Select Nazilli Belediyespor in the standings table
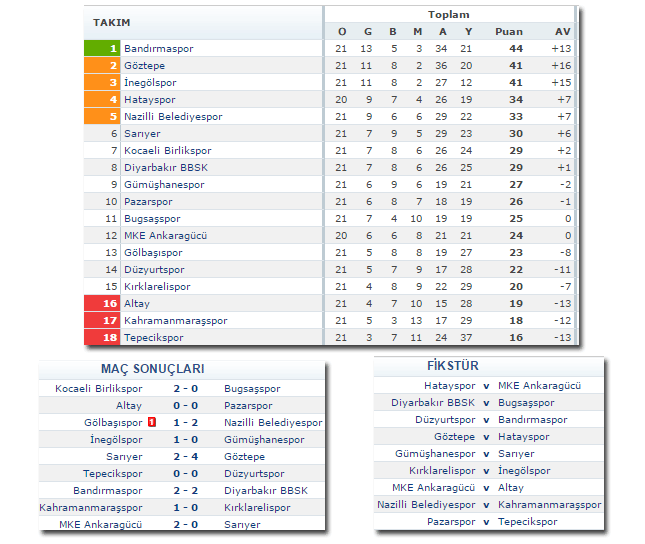 pos(172,116)
